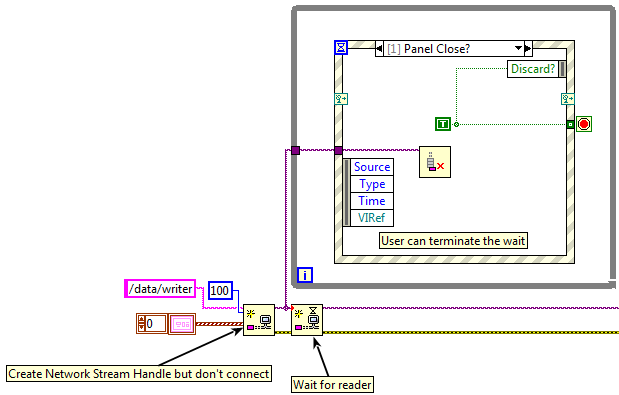Click the Time event data node
Image resolution: width=619 pixels, height=395 pixels.
[x=372, y=201]
